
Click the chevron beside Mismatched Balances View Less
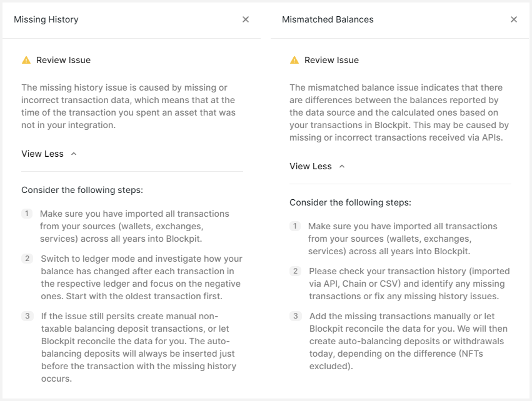click(x=342, y=166)
